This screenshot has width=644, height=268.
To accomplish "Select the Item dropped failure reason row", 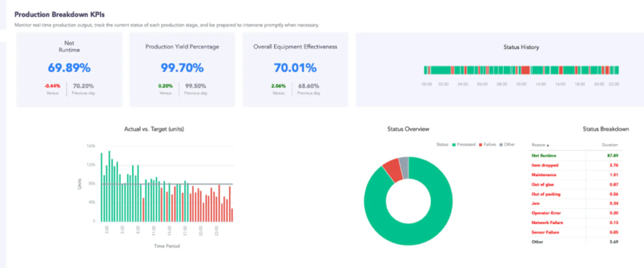I will coord(575,165).
